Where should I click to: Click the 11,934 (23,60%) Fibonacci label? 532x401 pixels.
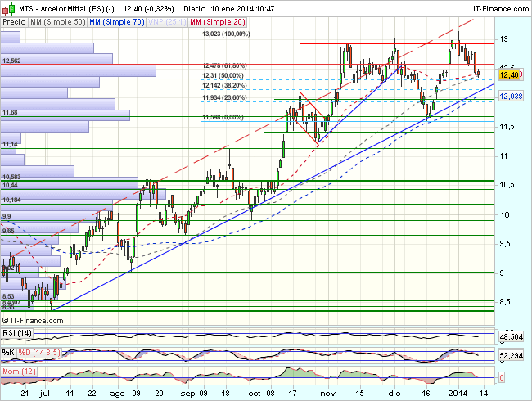click(x=224, y=97)
